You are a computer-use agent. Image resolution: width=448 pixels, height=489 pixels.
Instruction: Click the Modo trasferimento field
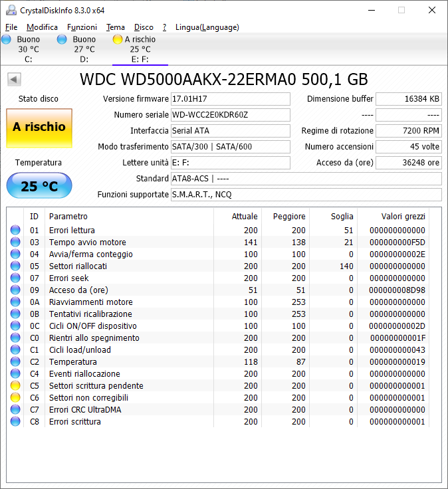pos(231,147)
